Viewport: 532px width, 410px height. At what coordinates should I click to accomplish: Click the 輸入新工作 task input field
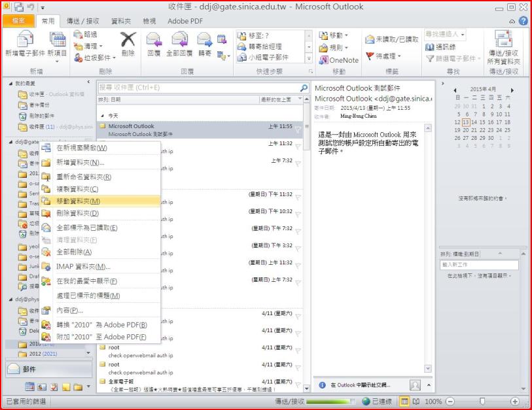[x=479, y=265]
